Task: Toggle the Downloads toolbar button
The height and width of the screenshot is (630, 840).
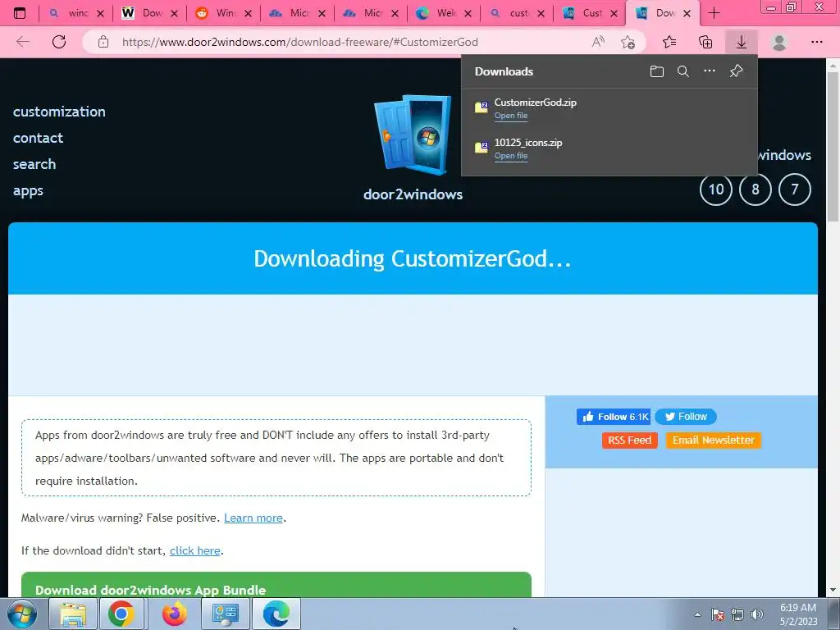Action: click(x=742, y=42)
